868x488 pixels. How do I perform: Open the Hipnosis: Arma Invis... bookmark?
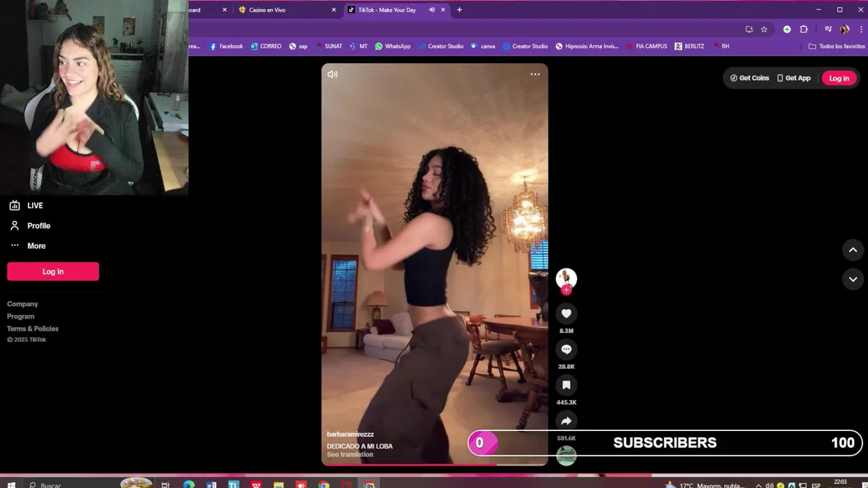(x=587, y=46)
